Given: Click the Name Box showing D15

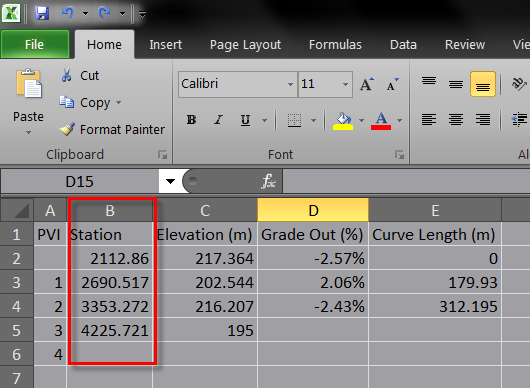Looking at the screenshot, I should (80, 181).
